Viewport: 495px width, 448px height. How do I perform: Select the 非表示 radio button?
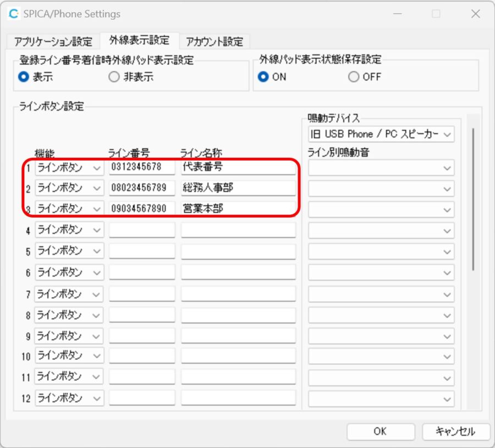(x=114, y=77)
